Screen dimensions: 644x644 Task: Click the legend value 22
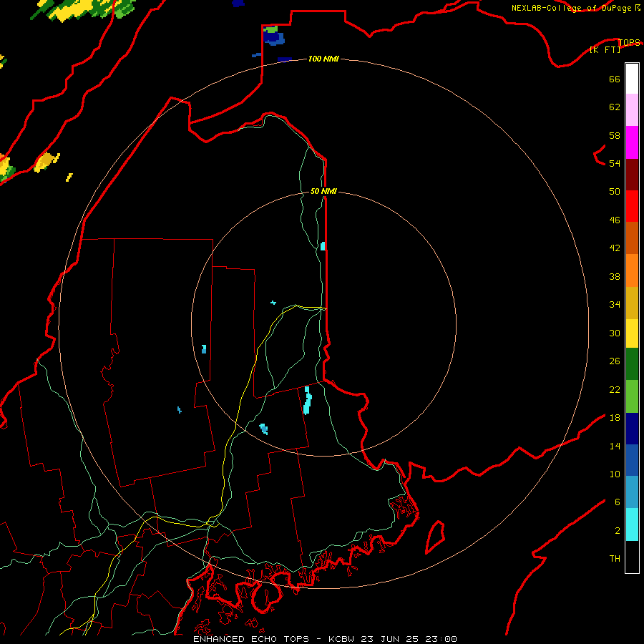point(615,389)
